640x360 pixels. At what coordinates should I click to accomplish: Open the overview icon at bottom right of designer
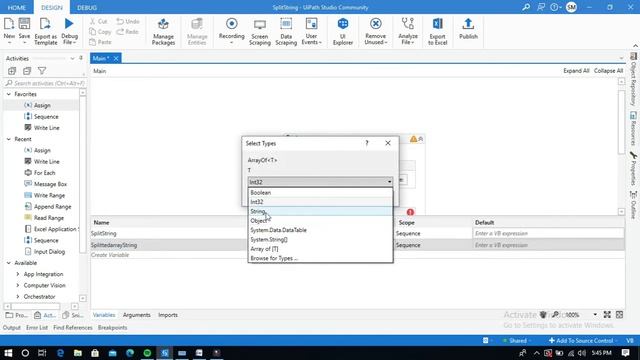pos(620,314)
